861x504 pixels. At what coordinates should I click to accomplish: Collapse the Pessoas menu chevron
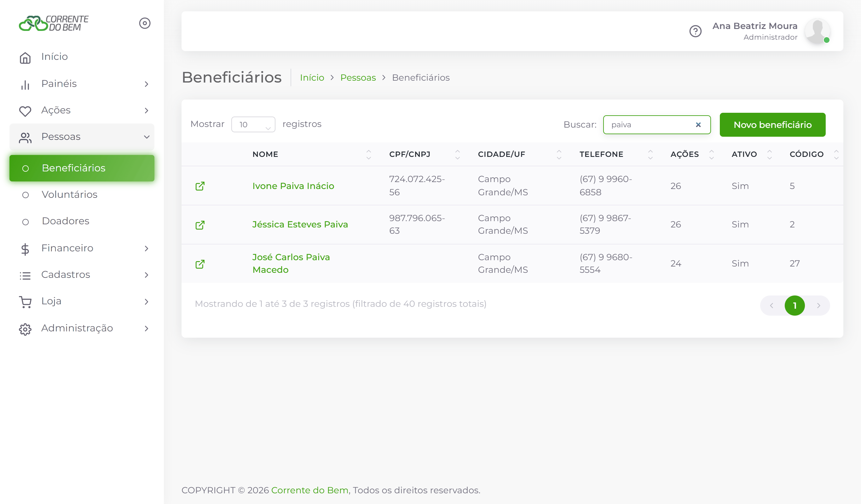pos(147,137)
